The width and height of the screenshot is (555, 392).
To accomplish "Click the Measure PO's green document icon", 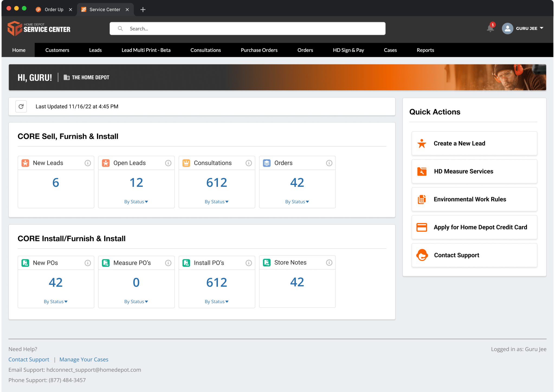I will (x=106, y=263).
